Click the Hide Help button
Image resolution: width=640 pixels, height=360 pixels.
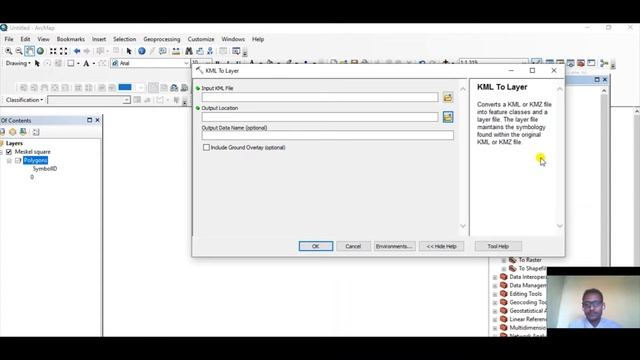441,246
